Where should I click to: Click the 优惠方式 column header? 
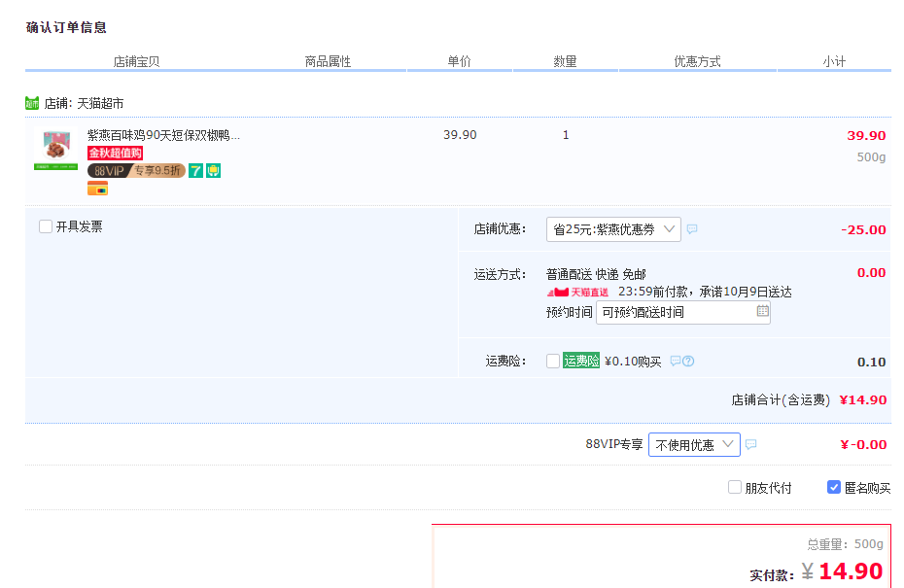[697, 61]
